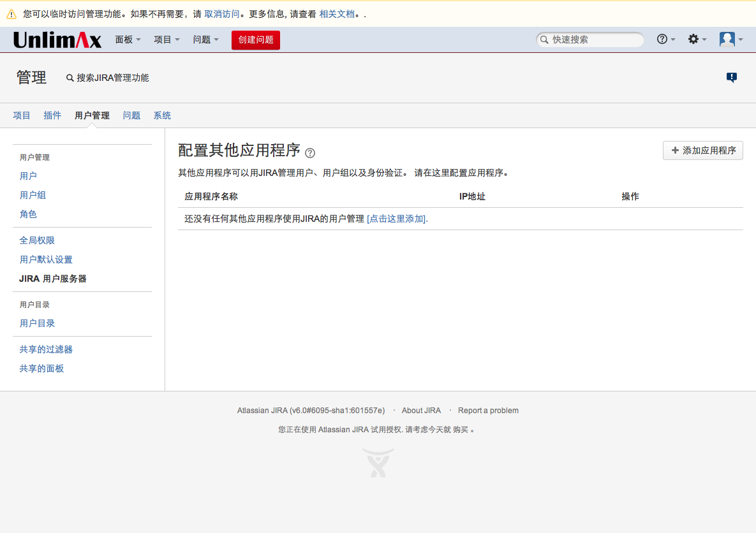756x533 pixels.
Task: Expand the 问题 dropdown in top navigation
Action: tap(205, 40)
